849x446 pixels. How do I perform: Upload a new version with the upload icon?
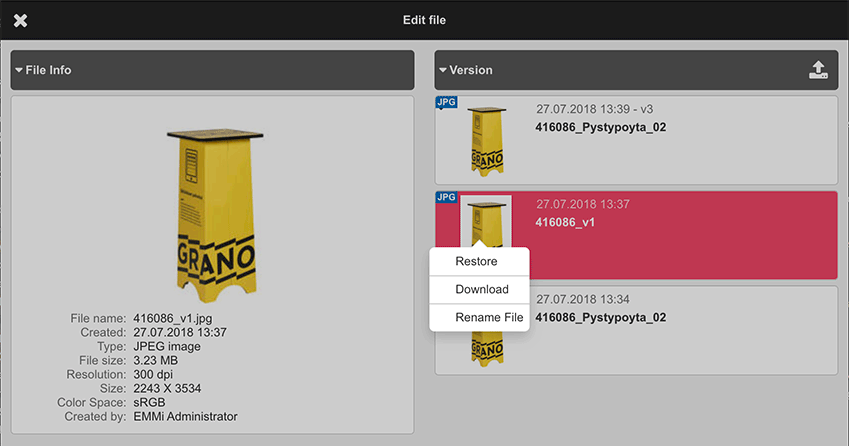point(818,70)
